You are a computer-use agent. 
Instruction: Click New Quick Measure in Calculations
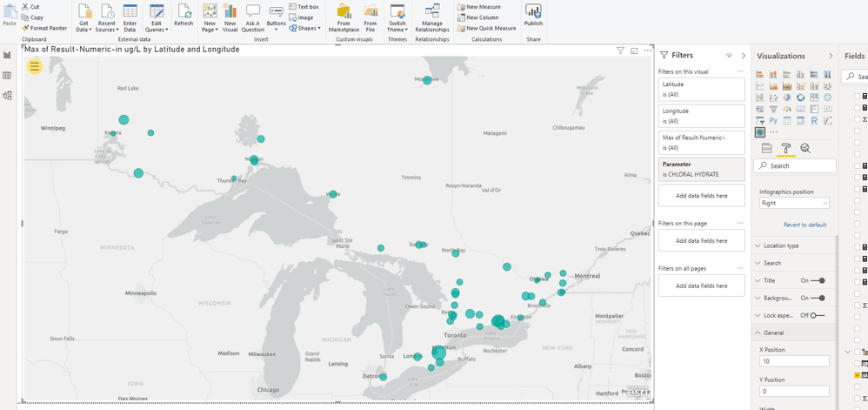coord(486,28)
